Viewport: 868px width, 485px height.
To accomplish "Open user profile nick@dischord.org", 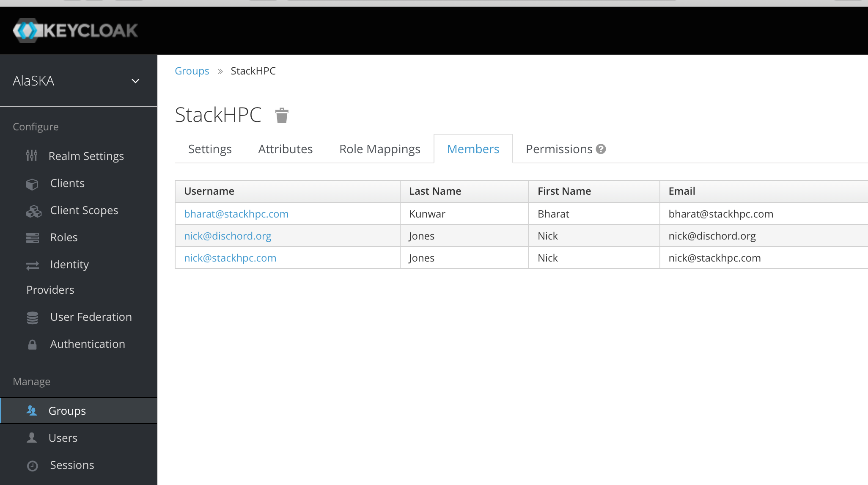I will [x=227, y=236].
